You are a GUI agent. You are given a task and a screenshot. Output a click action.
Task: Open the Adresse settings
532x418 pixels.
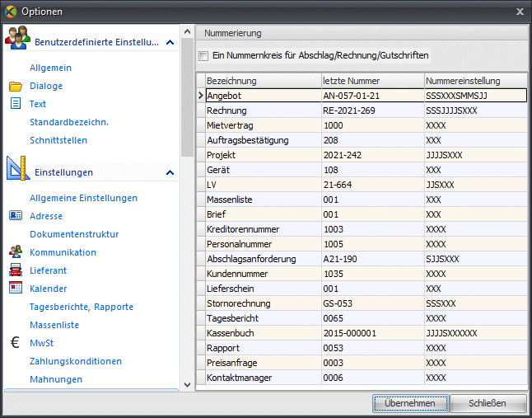[46, 216]
